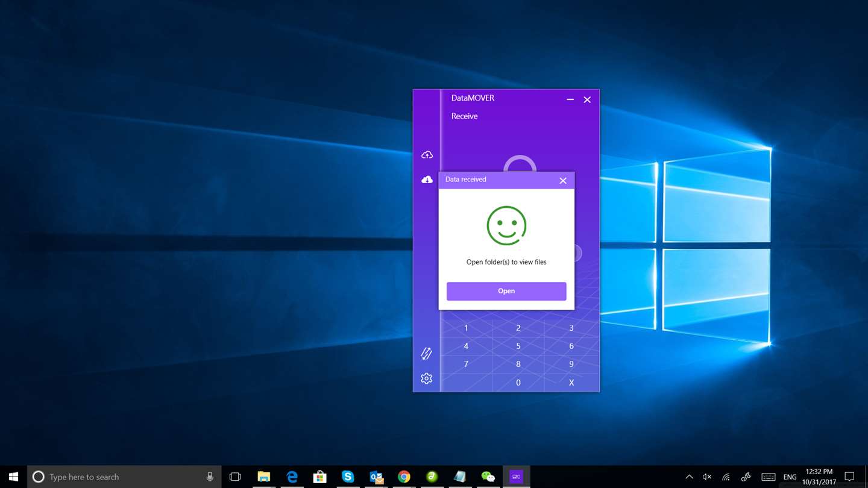Tap keypad digit 0
The image size is (868, 488).
518,383
